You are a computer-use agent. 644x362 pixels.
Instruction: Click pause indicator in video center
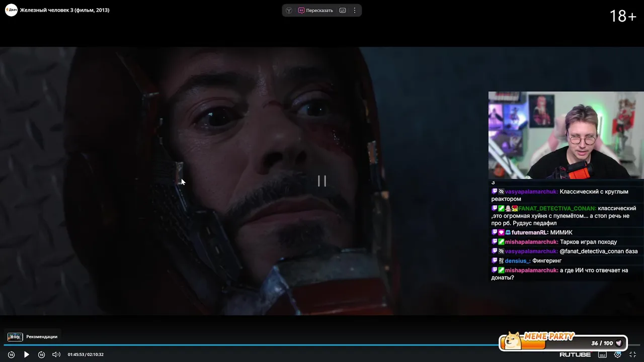322,181
